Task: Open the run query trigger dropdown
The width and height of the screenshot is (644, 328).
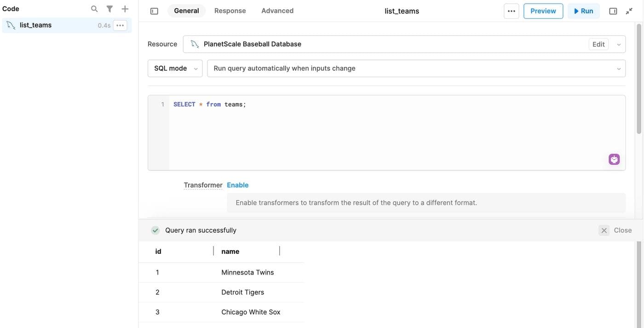Action: pos(416,69)
